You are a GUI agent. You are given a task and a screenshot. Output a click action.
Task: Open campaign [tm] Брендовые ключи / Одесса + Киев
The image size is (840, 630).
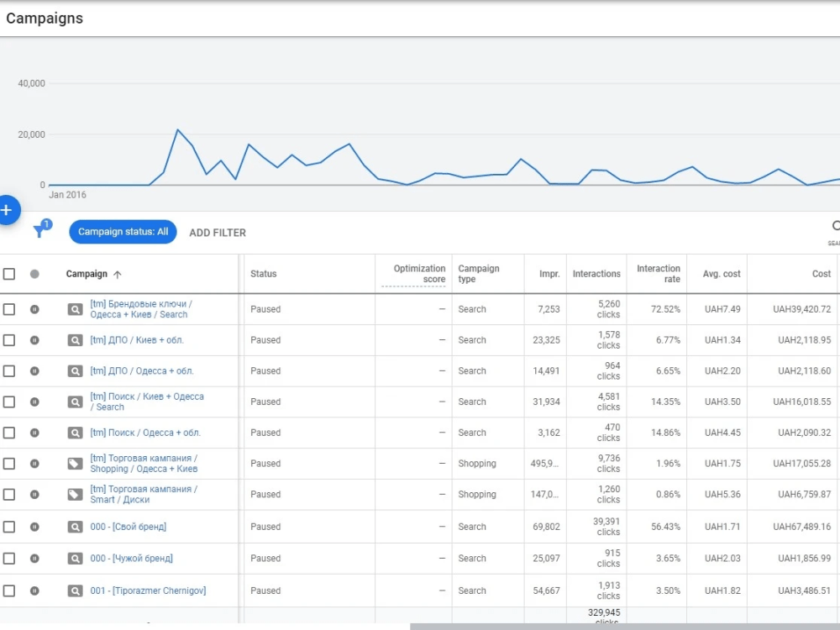coord(141,309)
